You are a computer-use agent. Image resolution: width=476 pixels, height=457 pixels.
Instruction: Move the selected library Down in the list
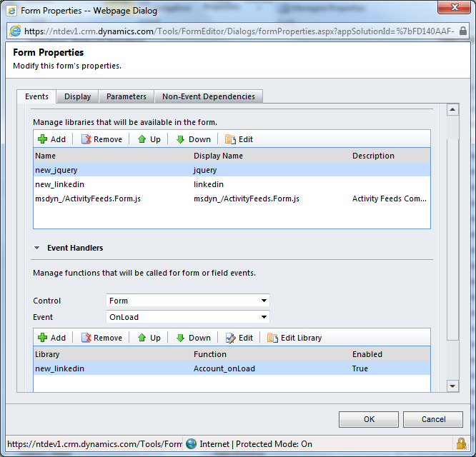click(193, 139)
